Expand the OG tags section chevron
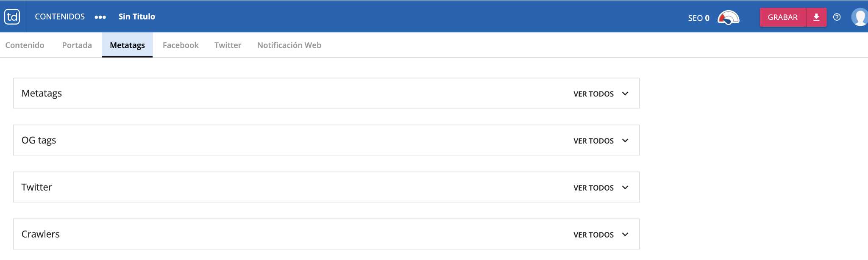Image resolution: width=868 pixels, height=260 pixels. click(625, 141)
